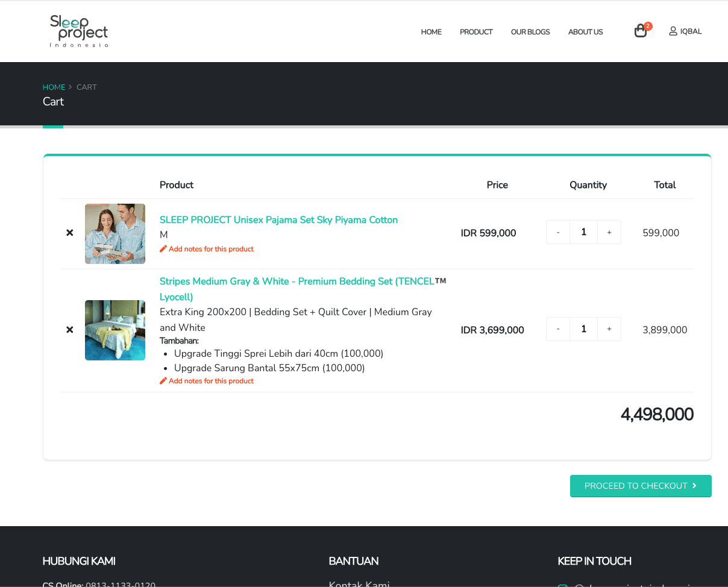
Task: Remove the Pajama Set item from cart
Action: coord(70,233)
